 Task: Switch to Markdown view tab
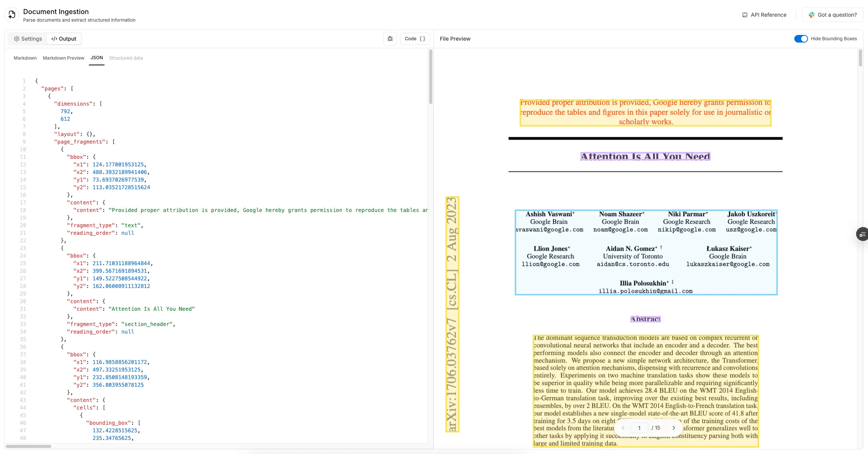click(25, 58)
